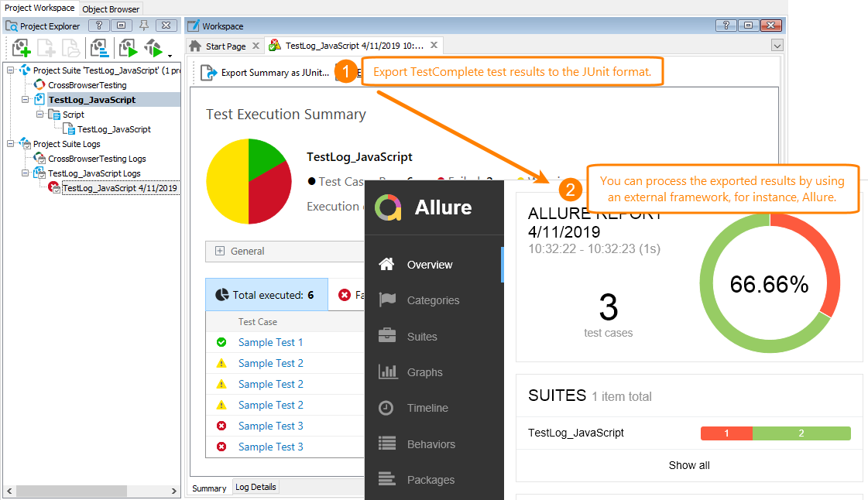Click the Organize Items icon in Project Explorer

click(100, 48)
